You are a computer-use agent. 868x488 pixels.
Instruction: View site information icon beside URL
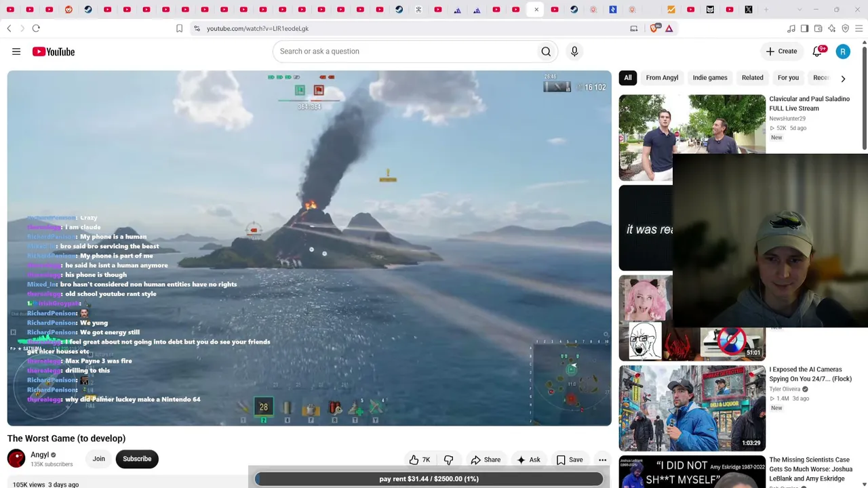pyautogui.click(x=197, y=28)
